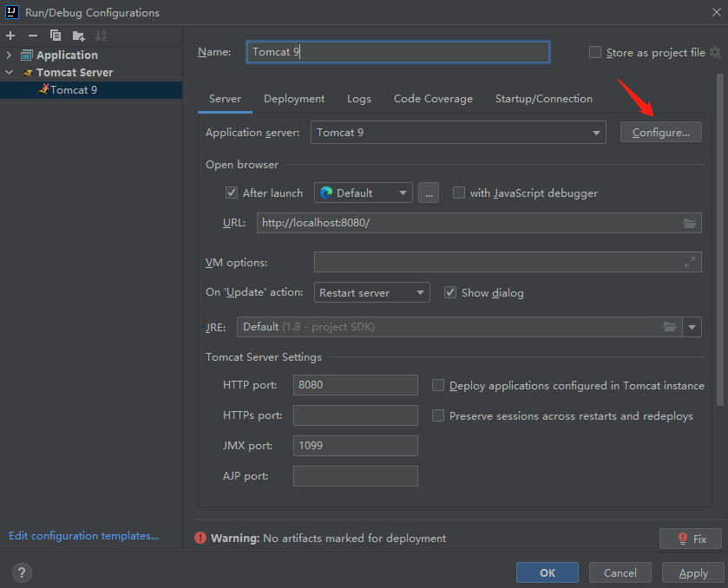Click the Cancel button
728x588 pixels.
tap(620, 572)
